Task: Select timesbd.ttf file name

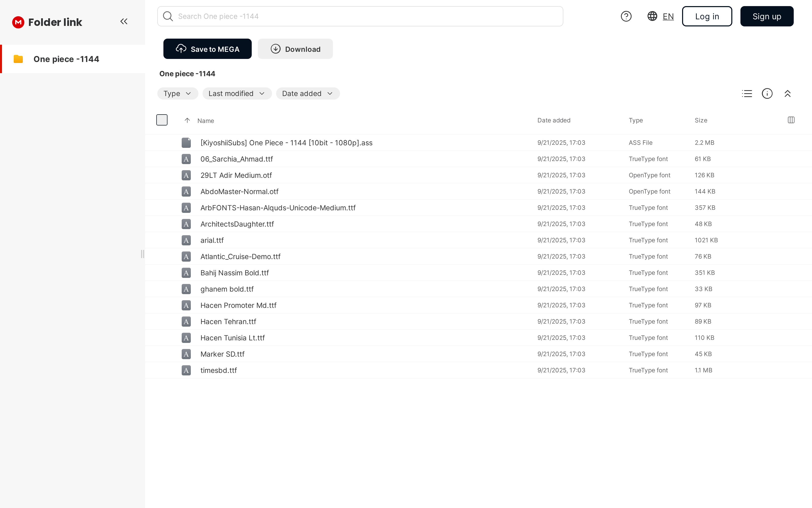Action: coord(218,370)
